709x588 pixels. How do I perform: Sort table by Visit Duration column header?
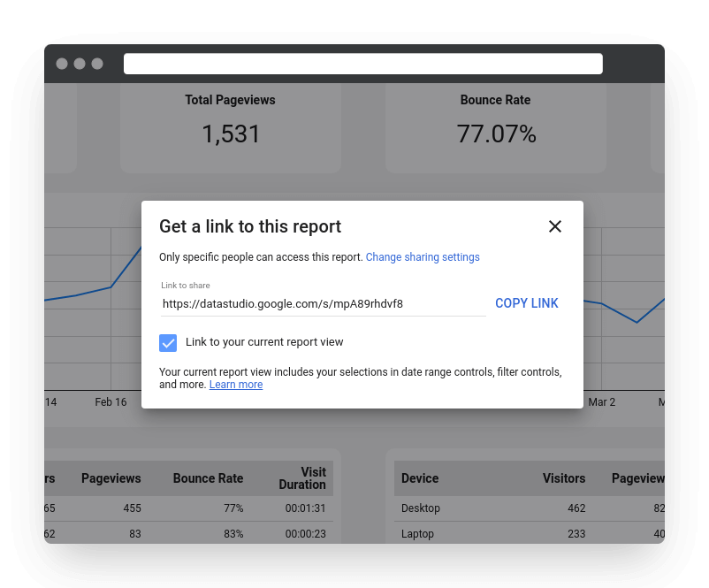tap(301, 478)
